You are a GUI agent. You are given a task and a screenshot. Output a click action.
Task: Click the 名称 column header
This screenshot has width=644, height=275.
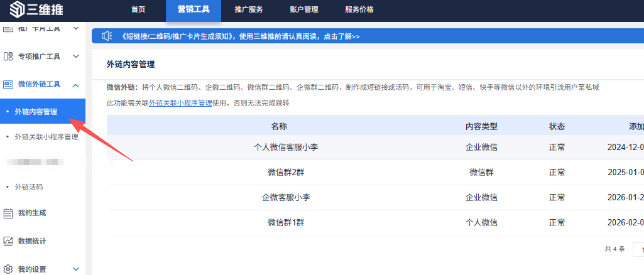pyautogui.click(x=279, y=126)
